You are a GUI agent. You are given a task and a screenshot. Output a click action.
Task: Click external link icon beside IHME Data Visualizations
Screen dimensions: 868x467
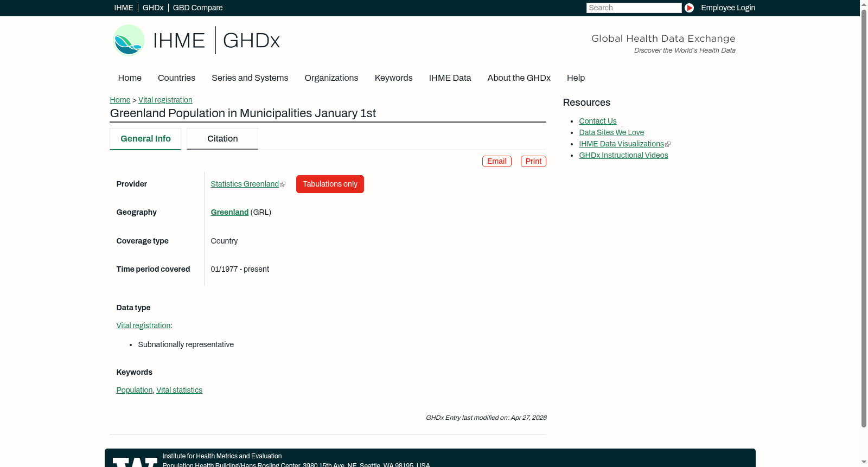tap(668, 144)
